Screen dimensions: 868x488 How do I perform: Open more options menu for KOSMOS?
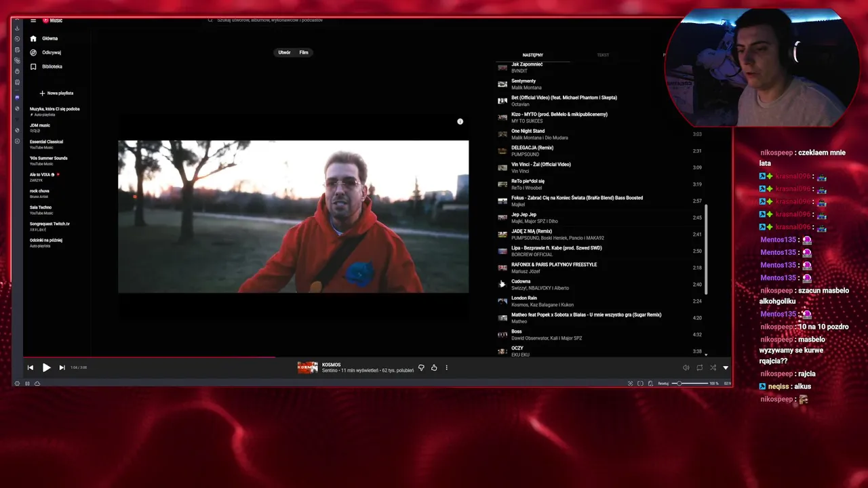click(x=446, y=367)
